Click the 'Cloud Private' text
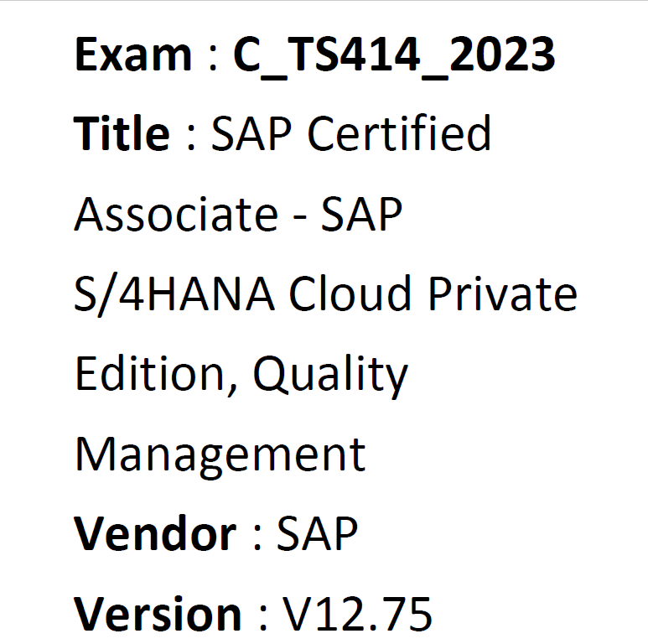 [433, 293]
